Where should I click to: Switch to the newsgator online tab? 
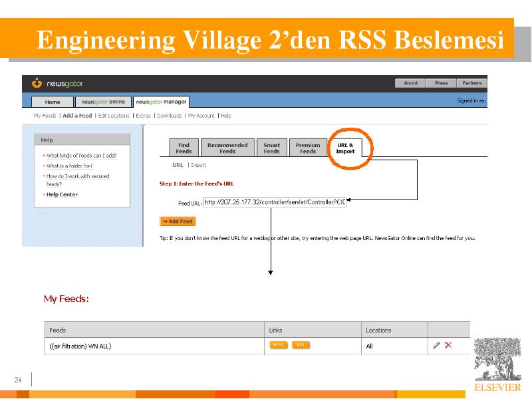pyautogui.click(x=103, y=102)
